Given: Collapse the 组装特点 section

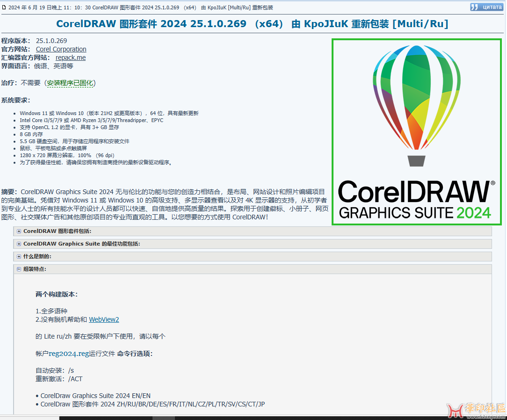Looking at the screenshot, I should 35,269.
